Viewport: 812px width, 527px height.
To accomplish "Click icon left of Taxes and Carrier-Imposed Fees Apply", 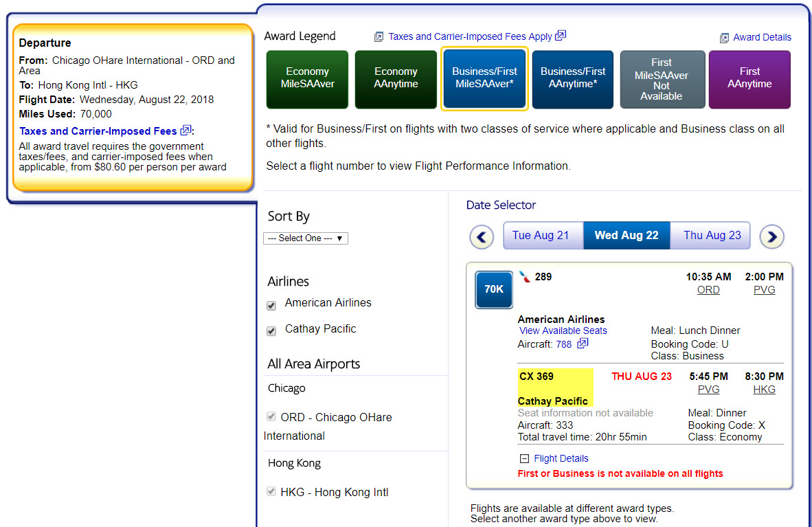I will tap(379, 37).
